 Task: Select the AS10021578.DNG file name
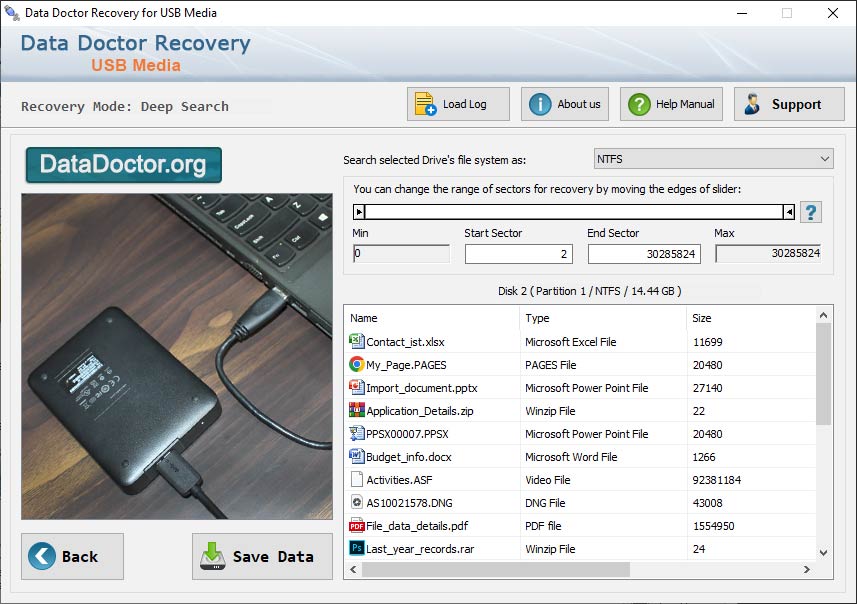tap(409, 503)
